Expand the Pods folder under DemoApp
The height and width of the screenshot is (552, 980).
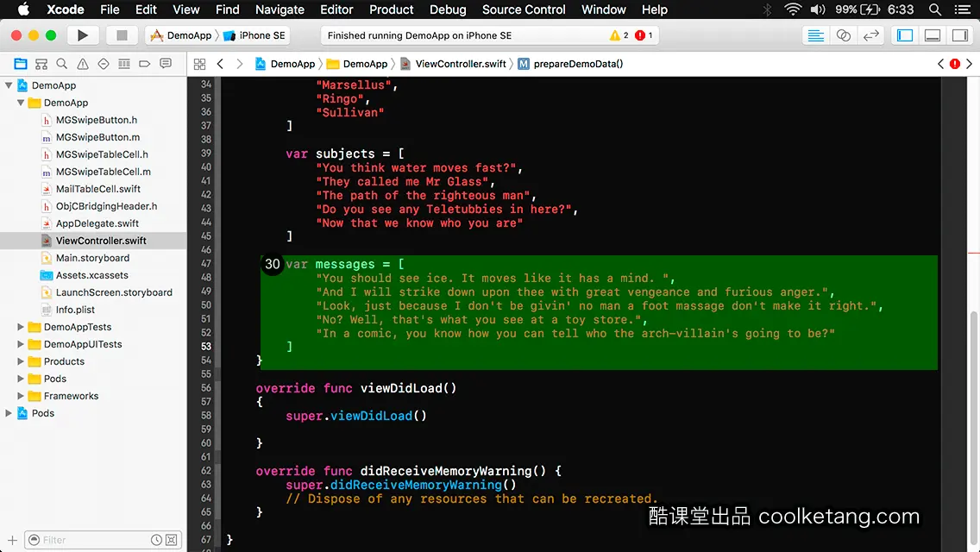[21, 379]
